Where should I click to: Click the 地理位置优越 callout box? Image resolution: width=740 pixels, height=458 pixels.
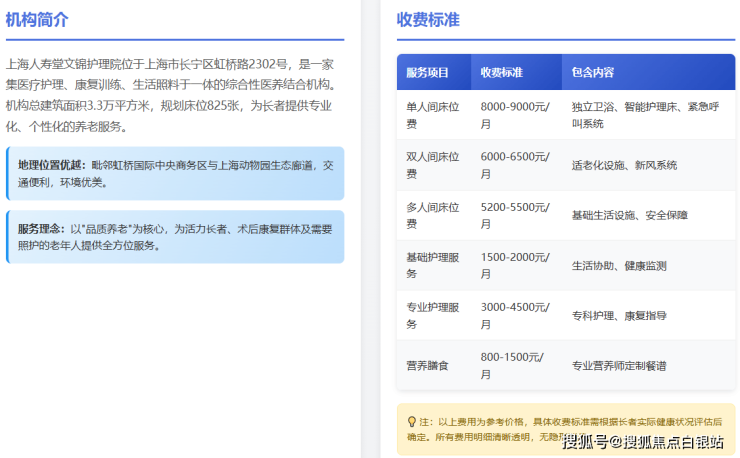click(175, 174)
